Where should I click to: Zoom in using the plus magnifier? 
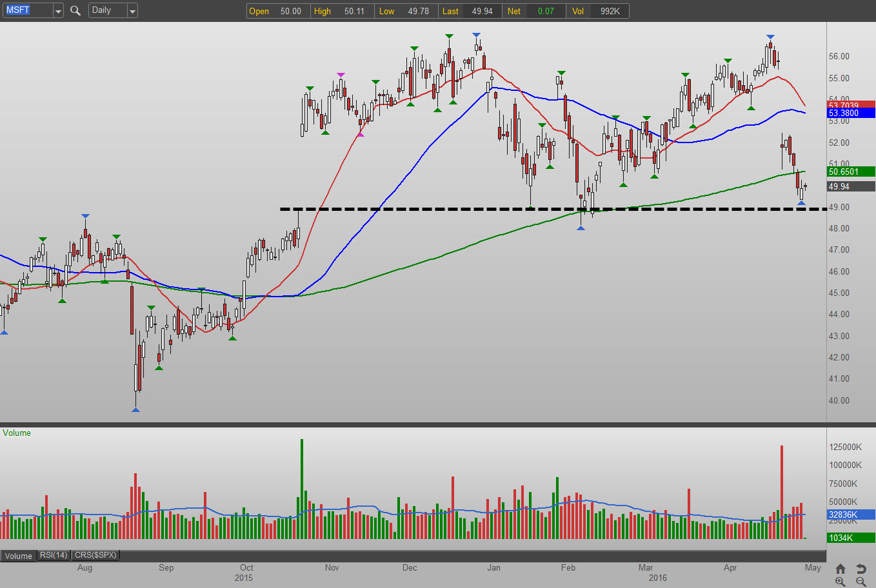840,582
